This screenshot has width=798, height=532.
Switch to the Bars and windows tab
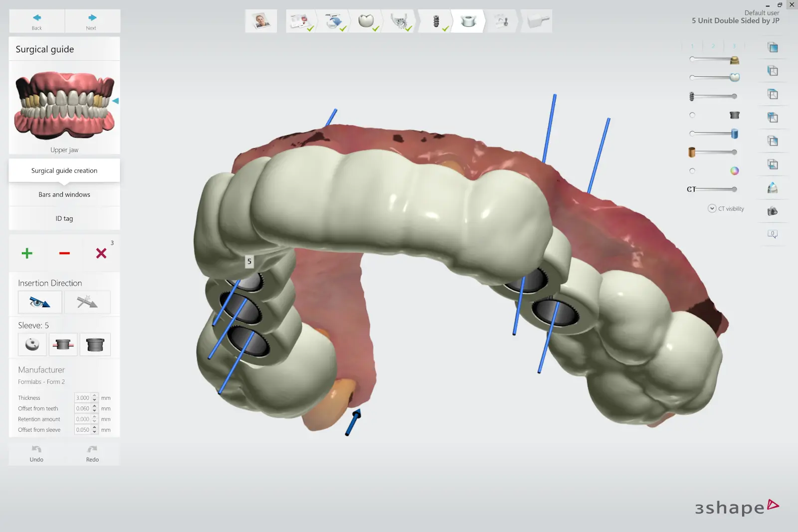[x=64, y=194]
